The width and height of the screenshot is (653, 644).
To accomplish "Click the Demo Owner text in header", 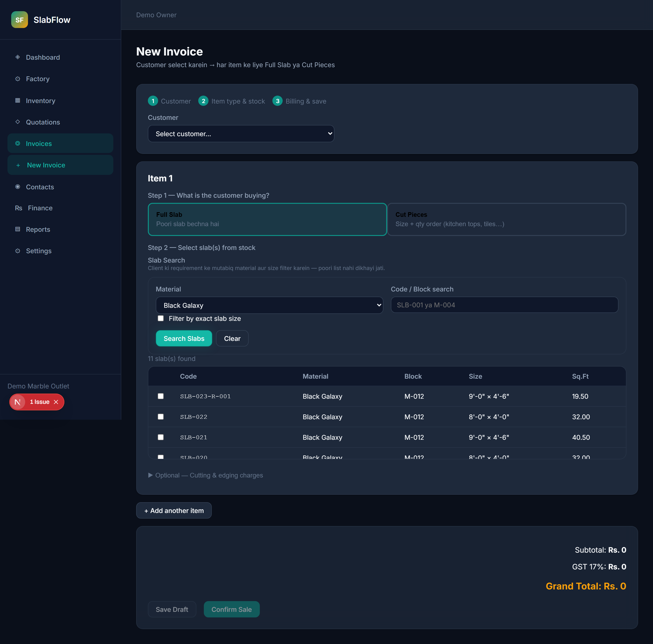I will point(156,15).
